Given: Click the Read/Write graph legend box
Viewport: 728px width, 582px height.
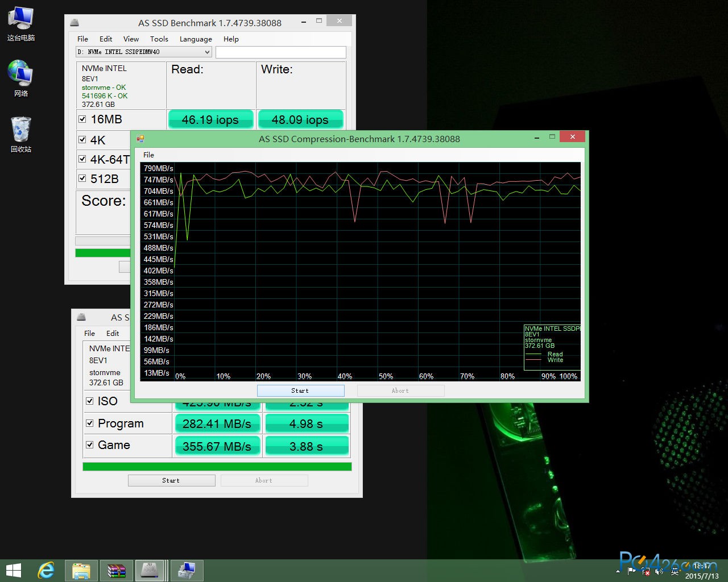Looking at the screenshot, I should (x=552, y=347).
